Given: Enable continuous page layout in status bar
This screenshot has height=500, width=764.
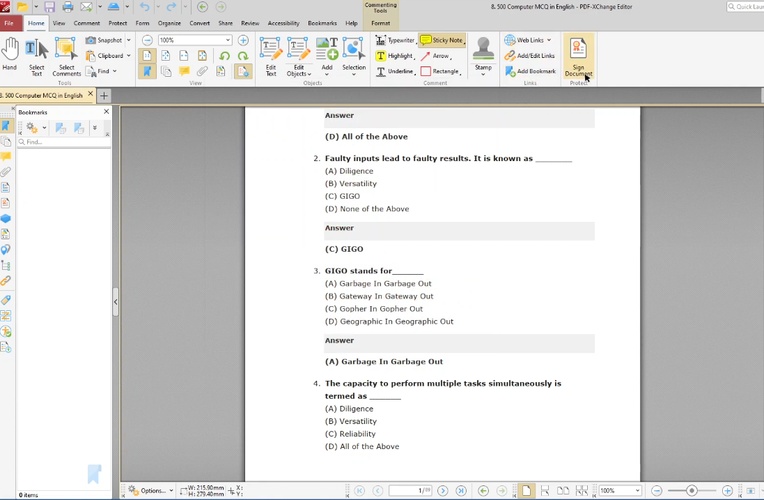Looking at the screenshot, I should [545, 491].
